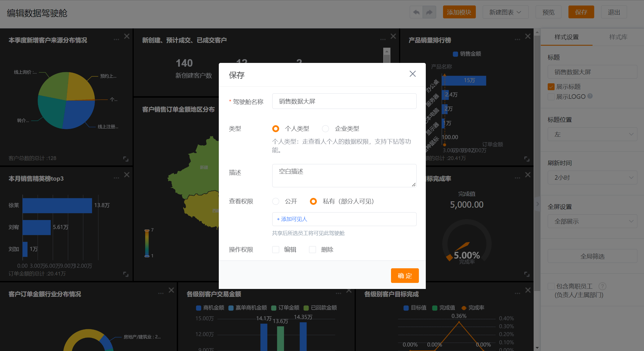This screenshot has height=351, width=644.
Task: Switch to the 样式库 tab
Action: click(618, 37)
